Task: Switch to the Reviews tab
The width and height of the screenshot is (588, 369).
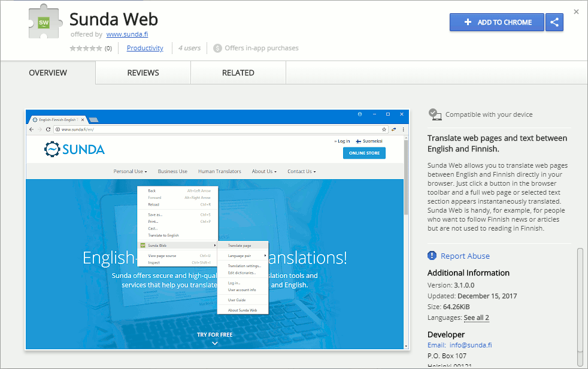Action: pos(143,72)
